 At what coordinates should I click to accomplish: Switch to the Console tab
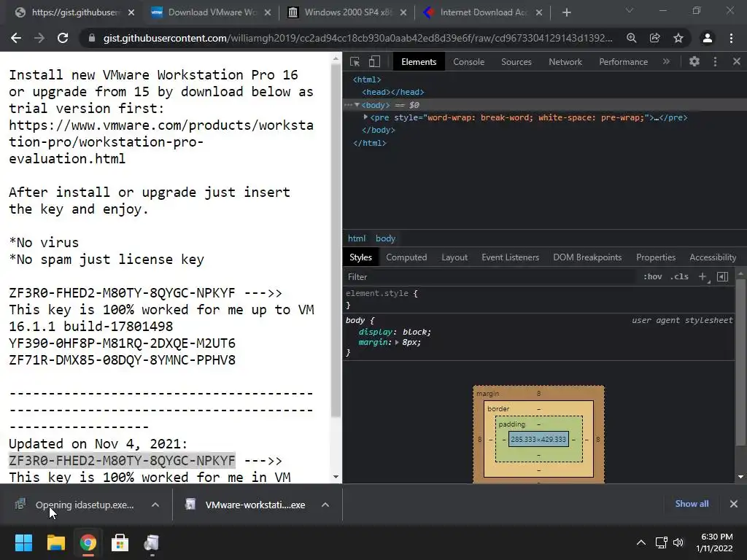click(468, 62)
